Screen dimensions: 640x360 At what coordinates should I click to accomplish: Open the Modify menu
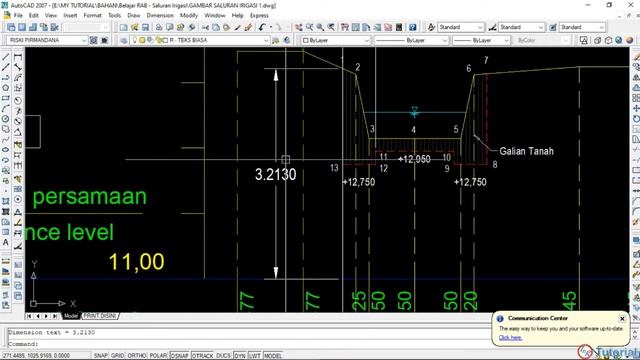click(x=189, y=16)
